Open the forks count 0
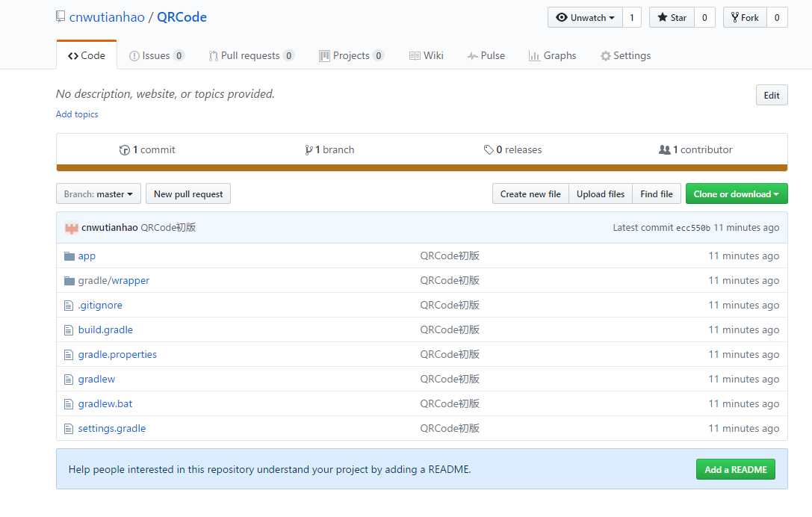The image size is (812, 517). click(x=777, y=18)
